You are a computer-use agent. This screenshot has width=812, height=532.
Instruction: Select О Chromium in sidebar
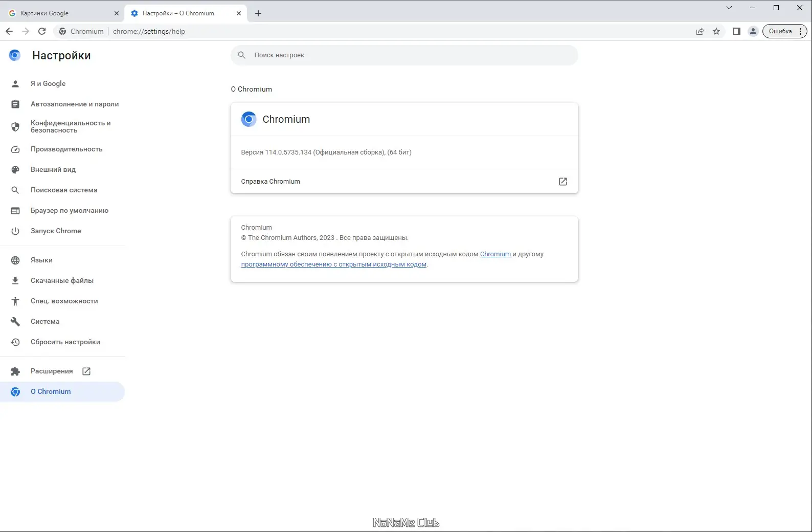click(x=62, y=392)
